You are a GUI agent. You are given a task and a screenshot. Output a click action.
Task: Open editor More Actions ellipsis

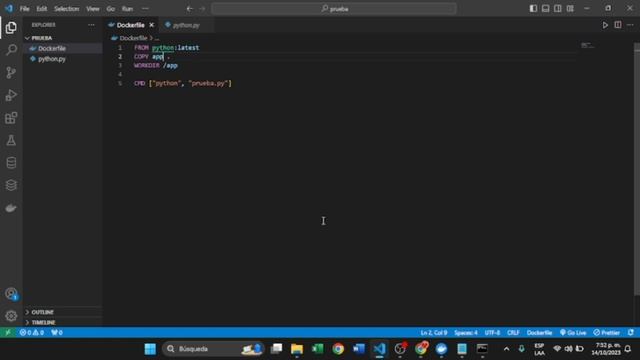click(x=630, y=25)
